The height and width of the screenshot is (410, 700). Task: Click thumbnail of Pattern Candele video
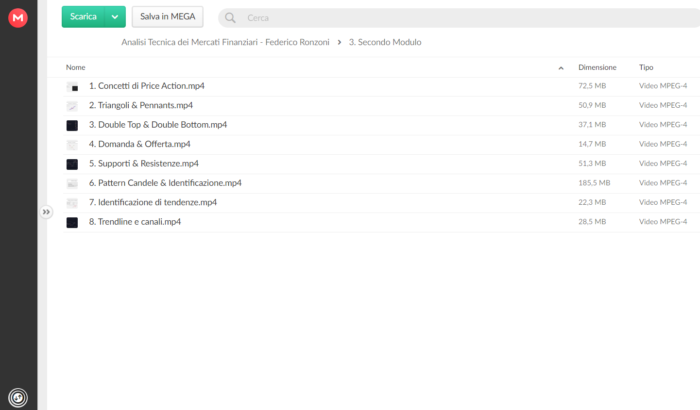click(x=72, y=184)
